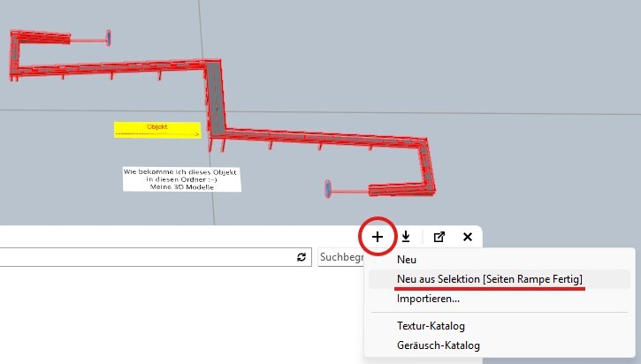641x364 pixels.
Task: Close the catalog panel with X
Action: [468, 237]
